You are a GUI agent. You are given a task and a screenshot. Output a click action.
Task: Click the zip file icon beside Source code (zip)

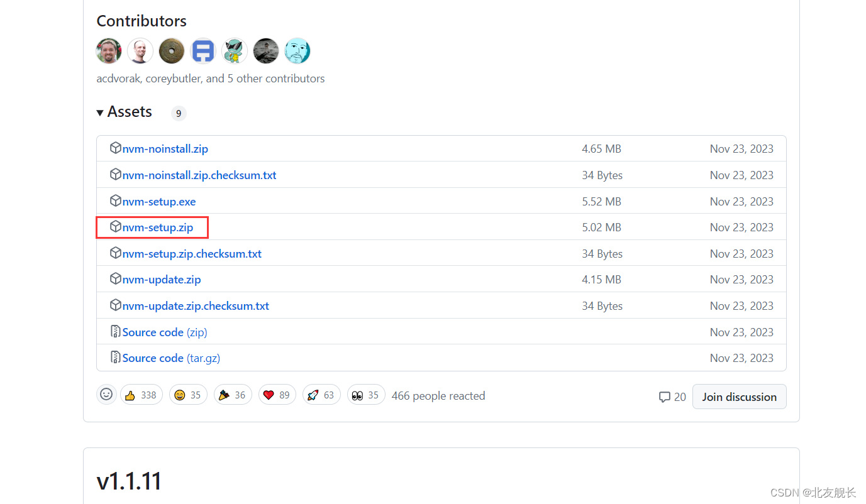click(115, 332)
